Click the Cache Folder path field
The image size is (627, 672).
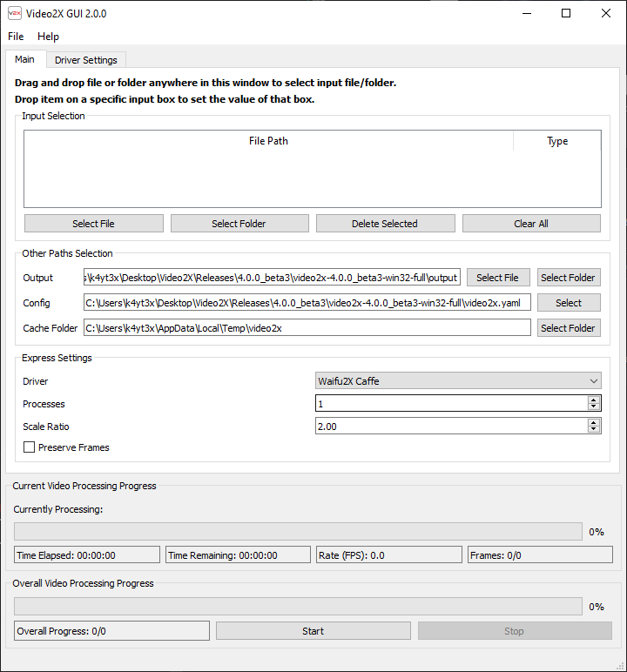[307, 328]
